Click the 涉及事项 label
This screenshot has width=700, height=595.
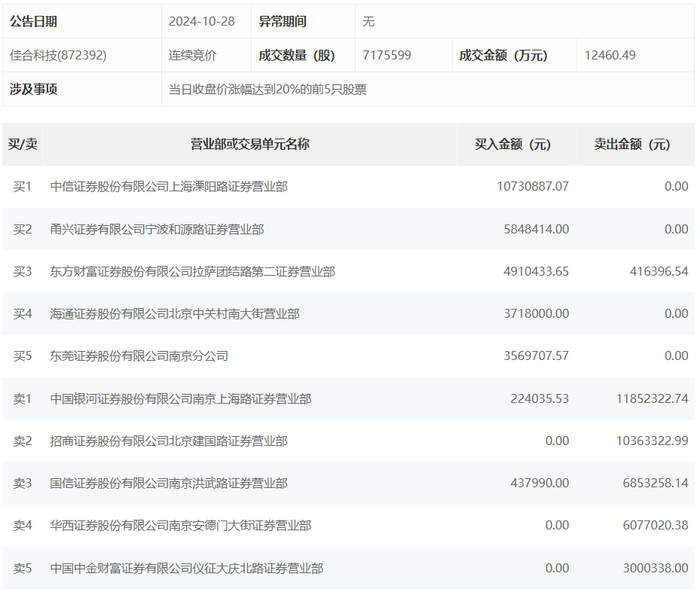(x=33, y=89)
